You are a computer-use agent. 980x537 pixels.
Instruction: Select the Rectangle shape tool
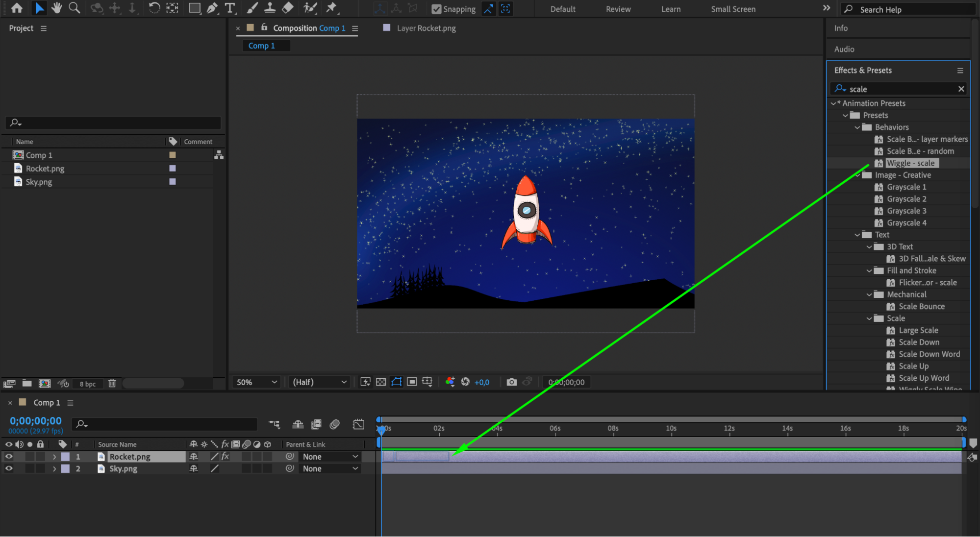point(194,8)
